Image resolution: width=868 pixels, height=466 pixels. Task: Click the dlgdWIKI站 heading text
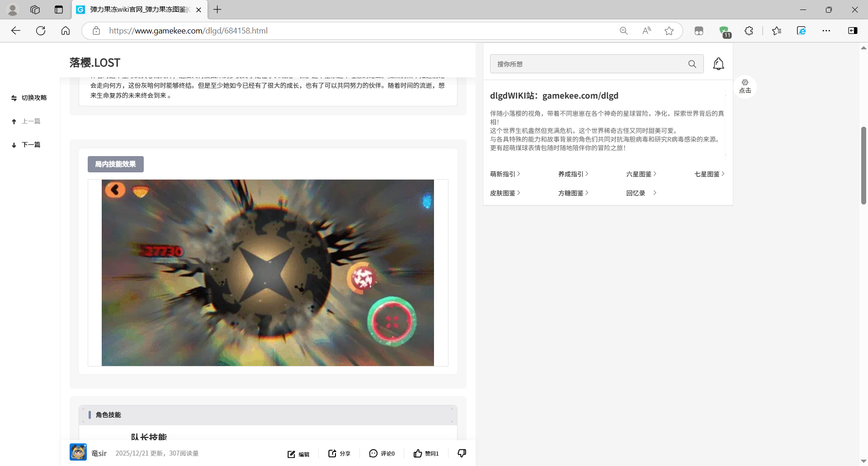tap(554, 95)
